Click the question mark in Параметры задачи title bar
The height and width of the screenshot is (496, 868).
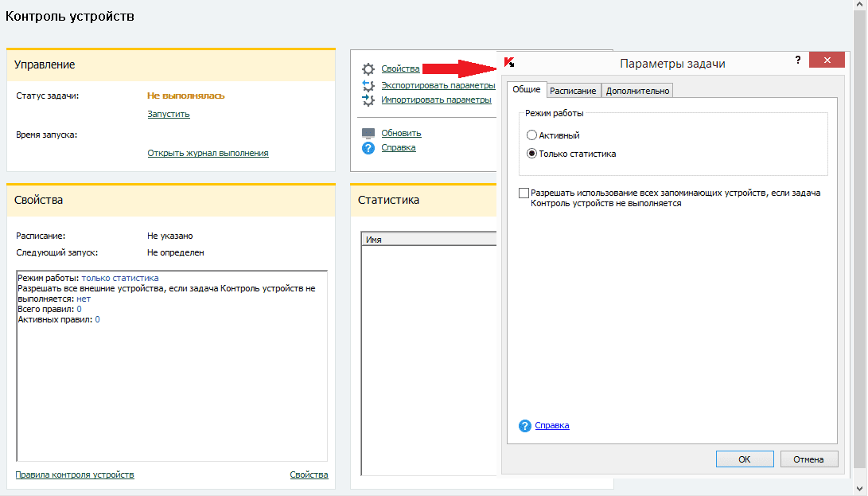(797, 61)
